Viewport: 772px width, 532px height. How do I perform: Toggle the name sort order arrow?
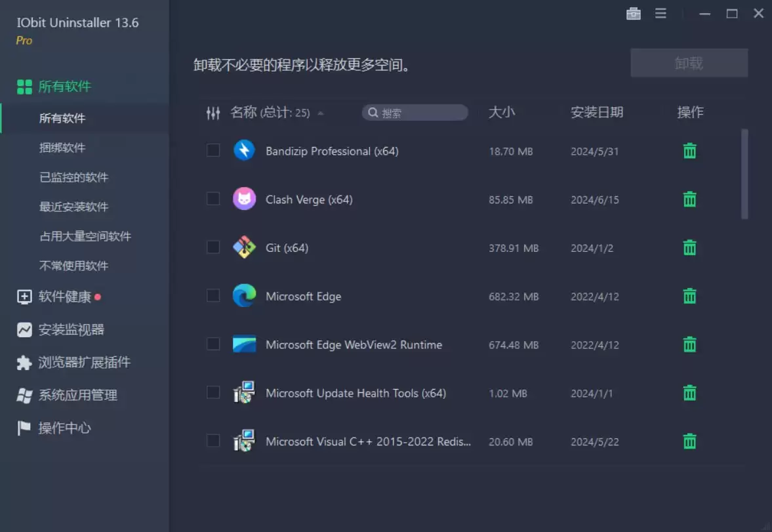coord(321,112)
